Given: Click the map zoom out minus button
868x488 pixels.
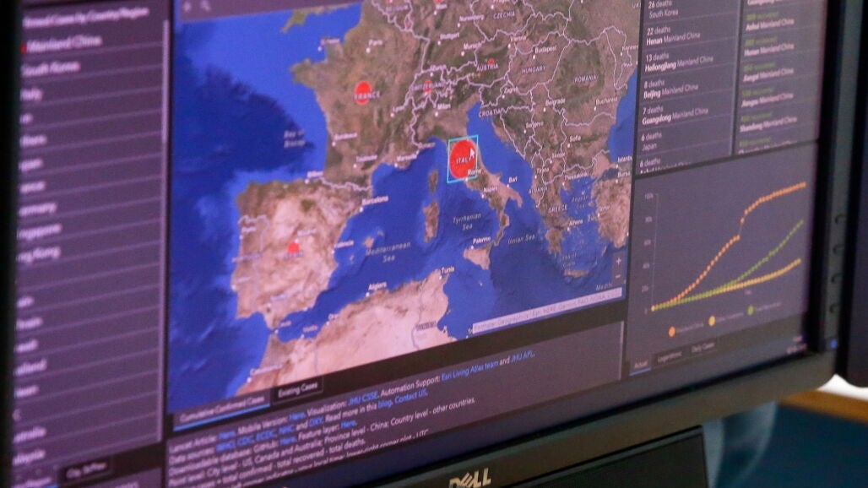Looking at the screenshot, I should pos(619,276).
